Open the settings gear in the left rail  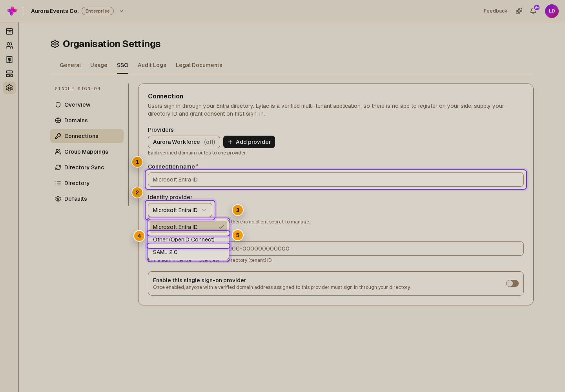point(9,88)
